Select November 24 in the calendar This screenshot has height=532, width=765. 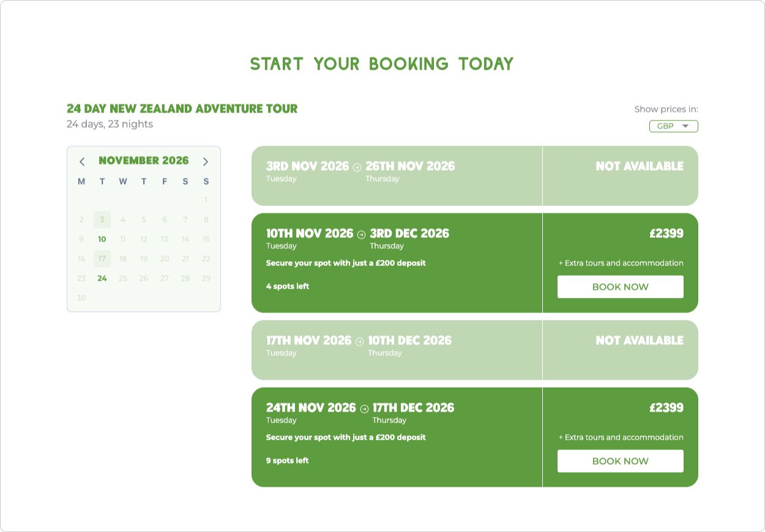point(102,278)
